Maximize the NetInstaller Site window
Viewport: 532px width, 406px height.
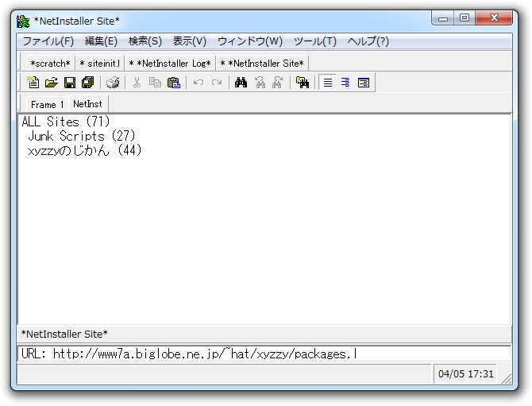point(465,18)
